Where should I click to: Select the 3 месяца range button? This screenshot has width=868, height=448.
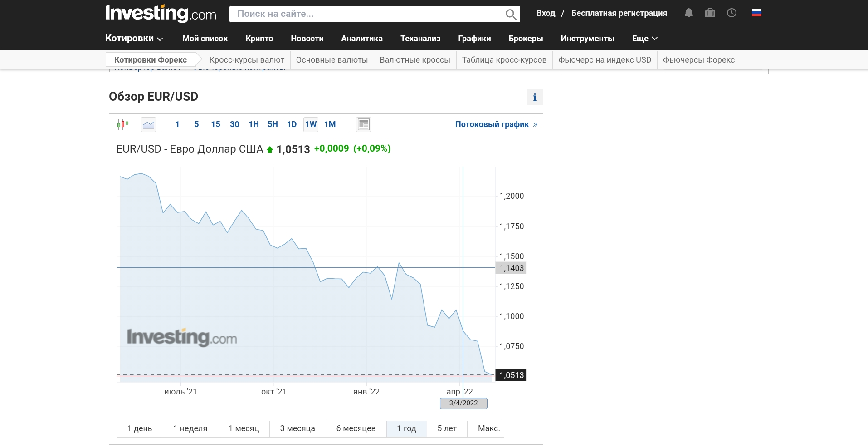tap(297, 428)
